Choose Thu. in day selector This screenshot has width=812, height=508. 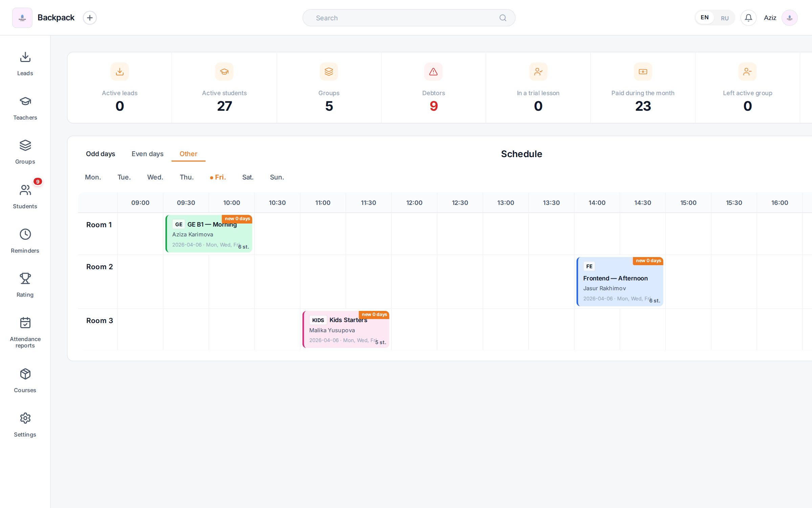tap(187, 177)
